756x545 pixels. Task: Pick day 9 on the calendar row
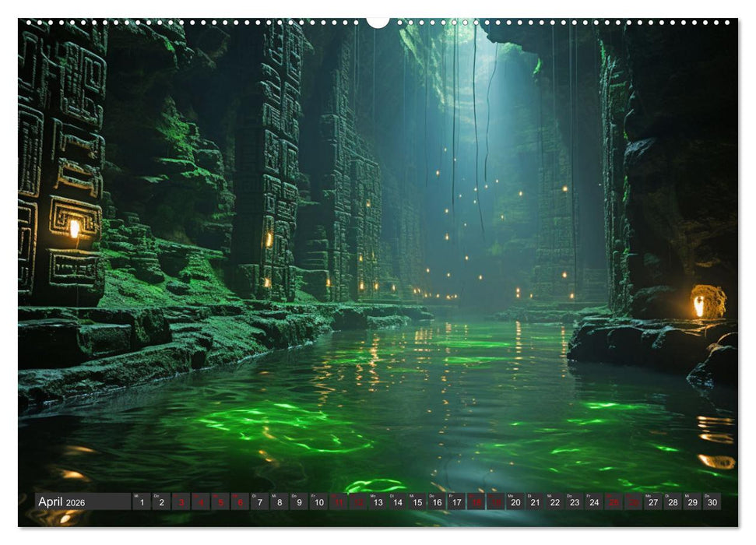tap(299, 502)
